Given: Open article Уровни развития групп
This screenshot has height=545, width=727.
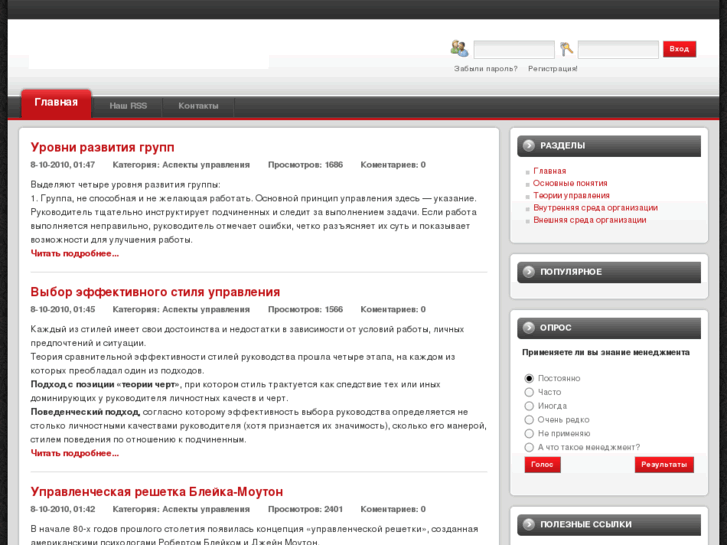Looking at the screenshot, I should click(102, 147).
